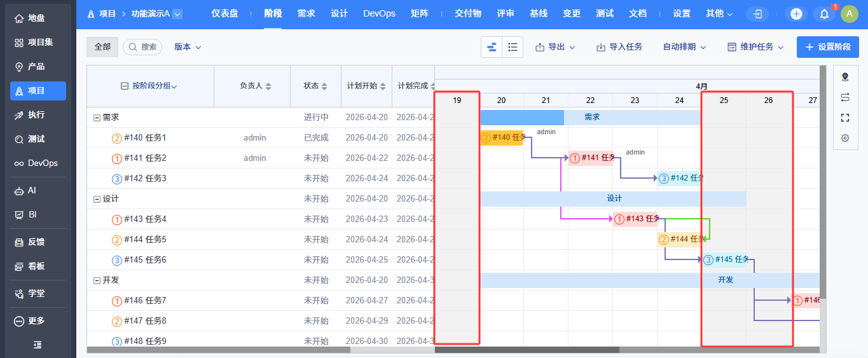Open task #146 任务7 in the list
The image size is (868, 358).
pyautogui.click(x=145, y=301)
